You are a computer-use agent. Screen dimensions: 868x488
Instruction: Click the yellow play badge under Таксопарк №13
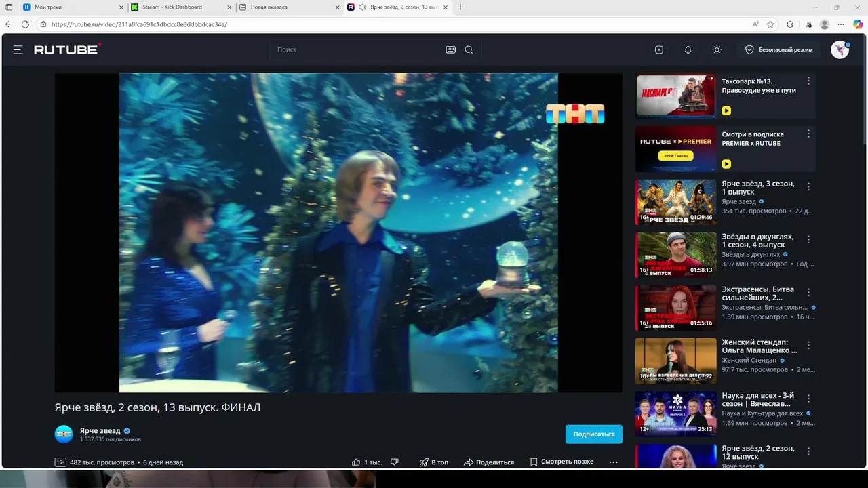click(x=726, y=110)
